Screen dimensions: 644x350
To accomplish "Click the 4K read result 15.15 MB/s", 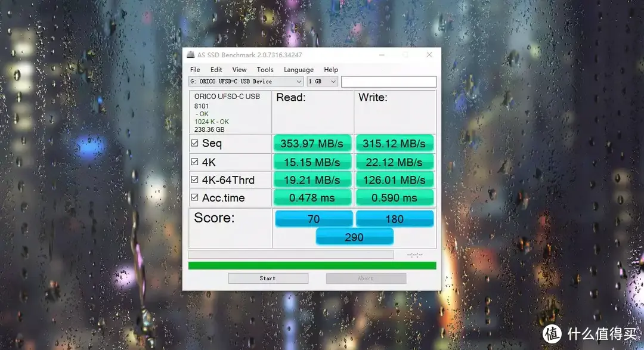I will tap(312, 162).
